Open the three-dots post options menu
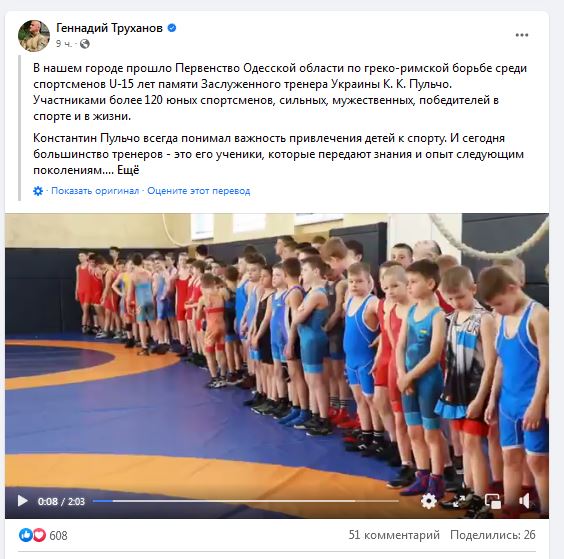 coord(522,35)
